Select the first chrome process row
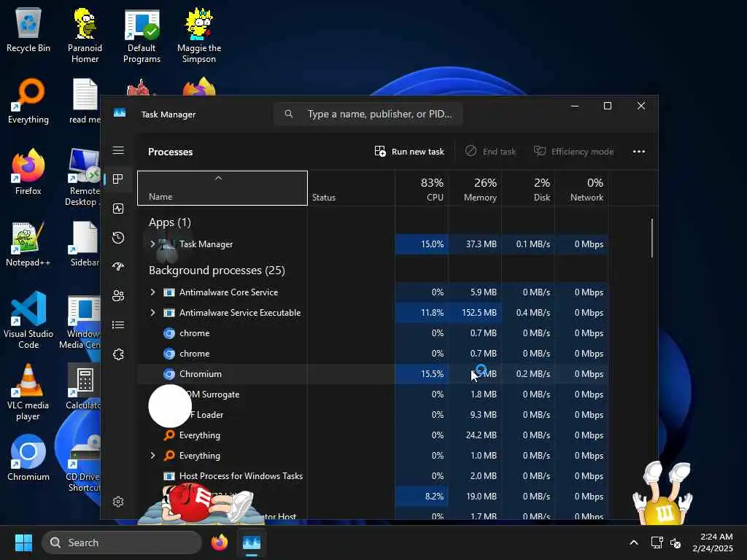This screenshot has width=747, height=560. click(x=373, y=332)
